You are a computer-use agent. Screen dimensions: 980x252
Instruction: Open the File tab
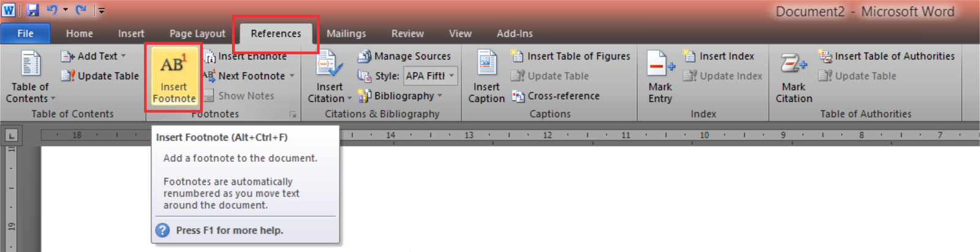(x=25, y=34)
